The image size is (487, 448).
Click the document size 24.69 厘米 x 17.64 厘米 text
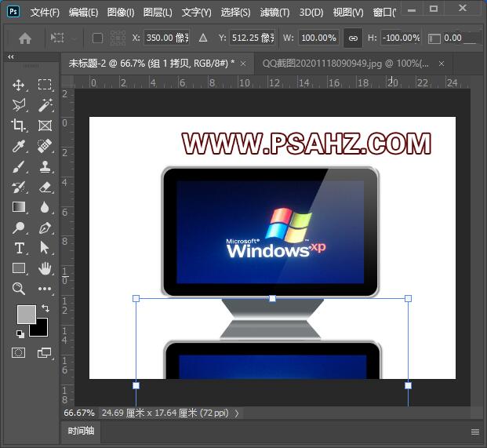[x=165, y=413]
